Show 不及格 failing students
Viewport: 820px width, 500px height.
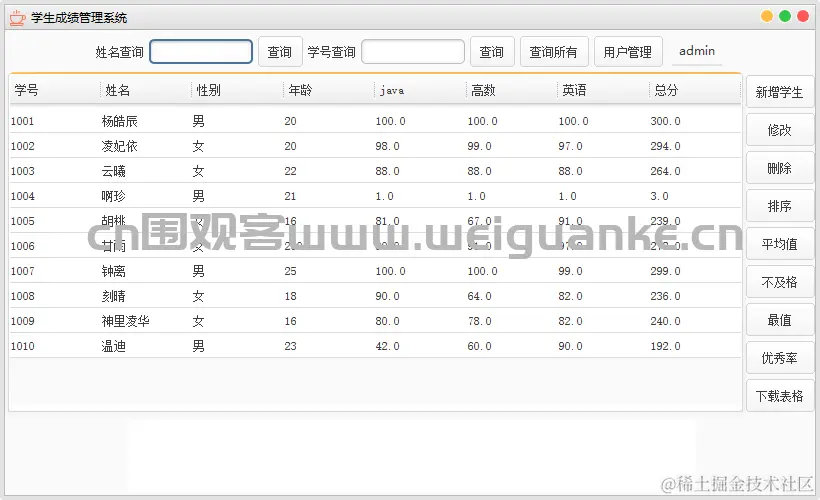pyautogui.click(x=780, y=282)
